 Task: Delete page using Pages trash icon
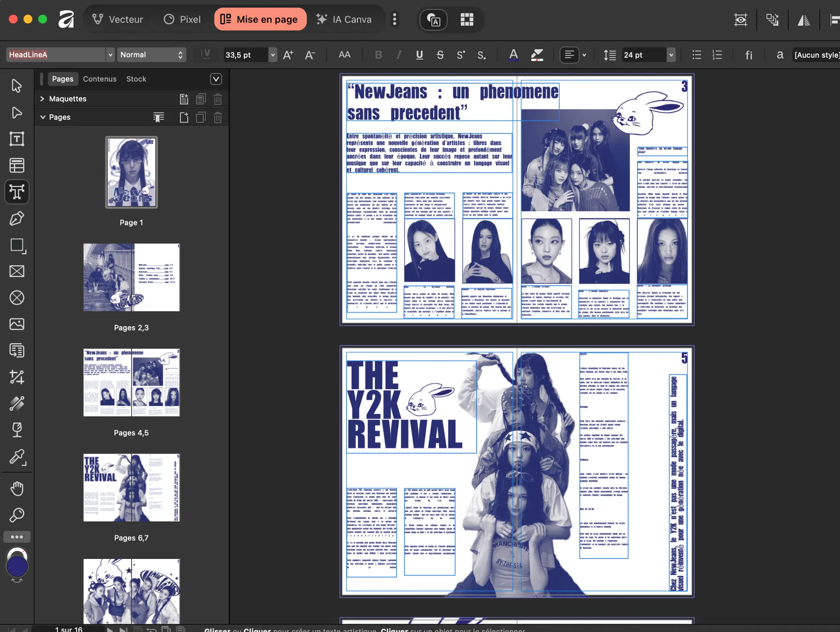(x=218, y=118)
